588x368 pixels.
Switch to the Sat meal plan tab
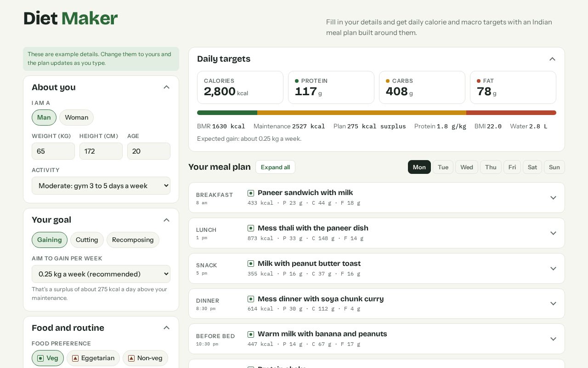[532, 167]
